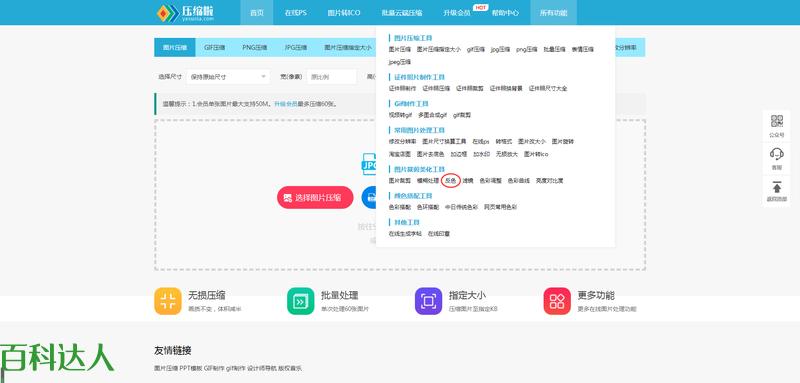
Task: Choose 加水印 in the dropdown menu
Action: click(482, 154)
